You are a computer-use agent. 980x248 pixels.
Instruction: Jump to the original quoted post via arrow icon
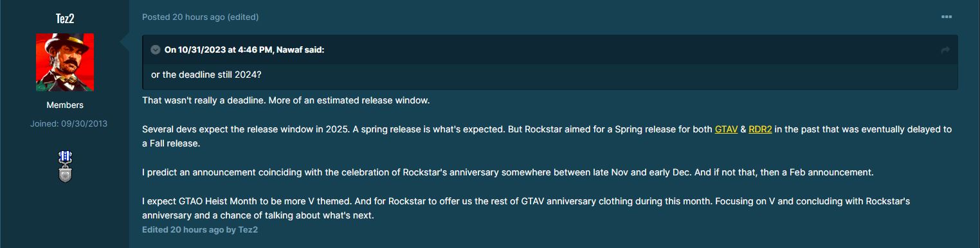coord(945,50)
